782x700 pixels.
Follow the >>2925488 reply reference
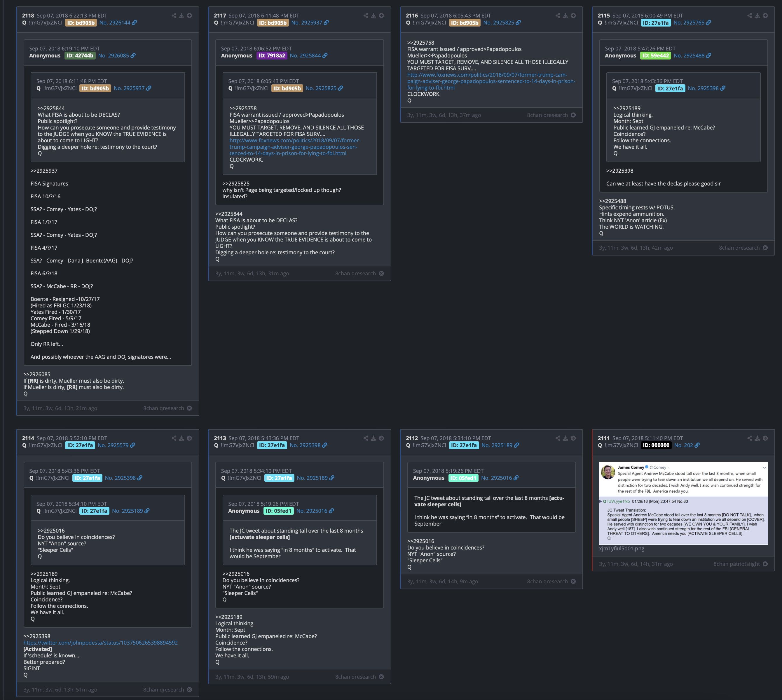click(613, 201)
